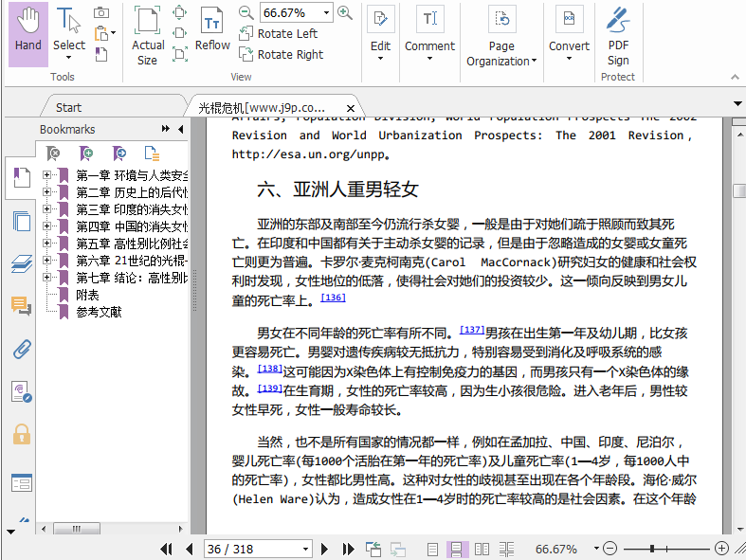The width and height of the screenshot is (746, 560).
Task: Click footnote link [138]
Action: pyautogui.click(x=270, y=369)
